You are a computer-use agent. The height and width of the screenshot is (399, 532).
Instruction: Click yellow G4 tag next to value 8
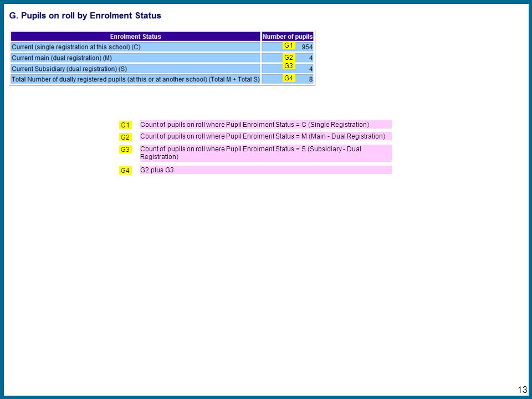tap(289, 78)
